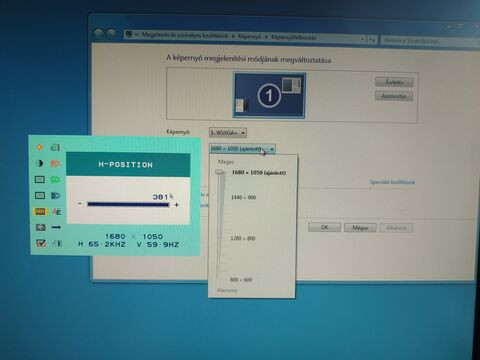Click the OK button
Screen dimensions: 480x360
pyautogui.click(x=324, y=227)
